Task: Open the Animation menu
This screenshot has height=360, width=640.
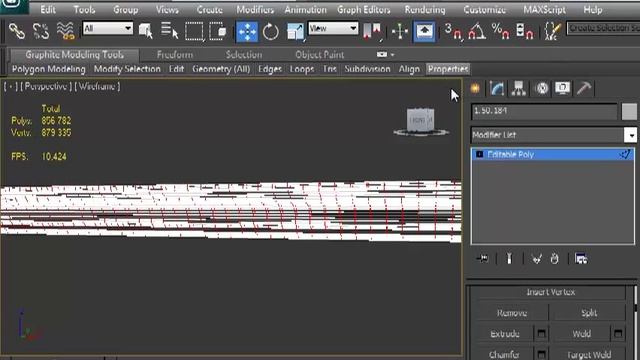Action: click(x=305, y=9)
